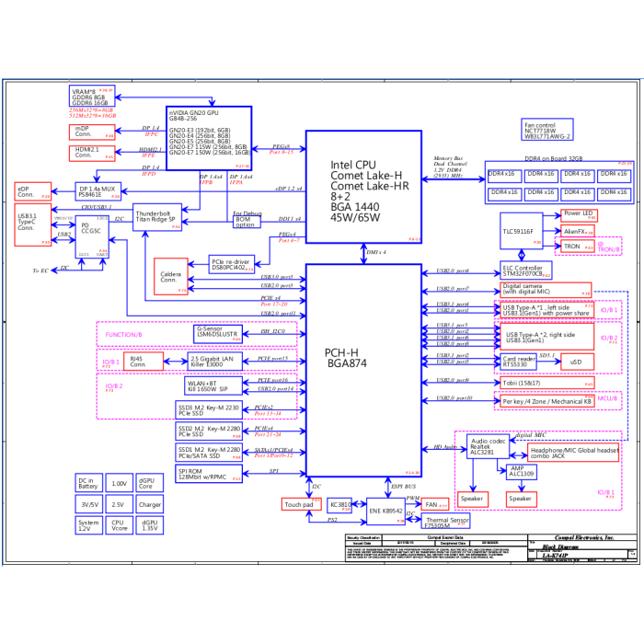This screenshot has height=644, width=644.
Task: Select the AlienFX box
Action: tap(578, 231)
